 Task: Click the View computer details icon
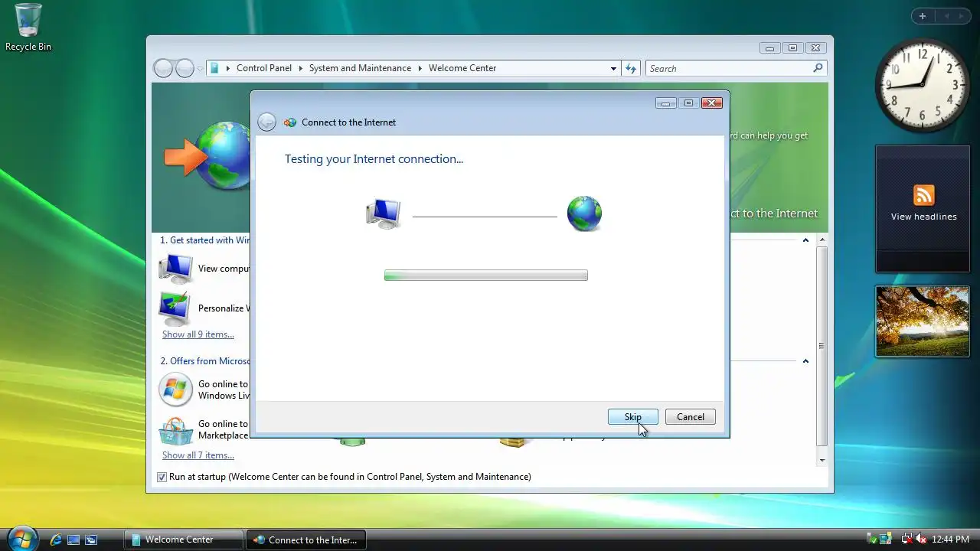175,269
